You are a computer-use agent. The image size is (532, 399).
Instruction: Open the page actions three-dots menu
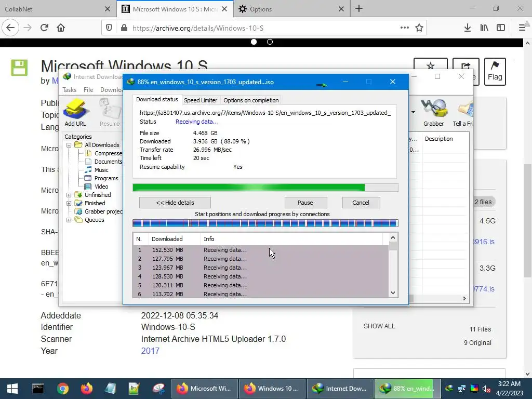point(404,28)
